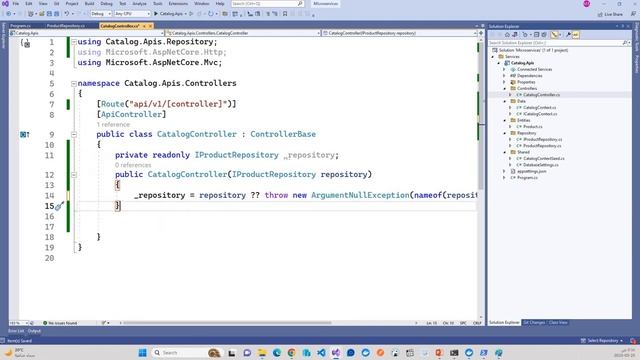Click the Hot Reload restart icon
Viewport: 640px width, 360px height.
coord(211,13)
